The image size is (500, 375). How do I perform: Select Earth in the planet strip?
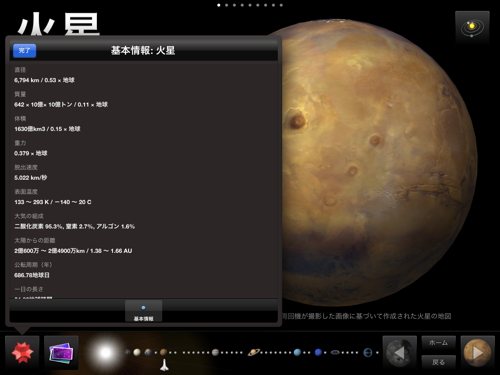click(148, 352)
